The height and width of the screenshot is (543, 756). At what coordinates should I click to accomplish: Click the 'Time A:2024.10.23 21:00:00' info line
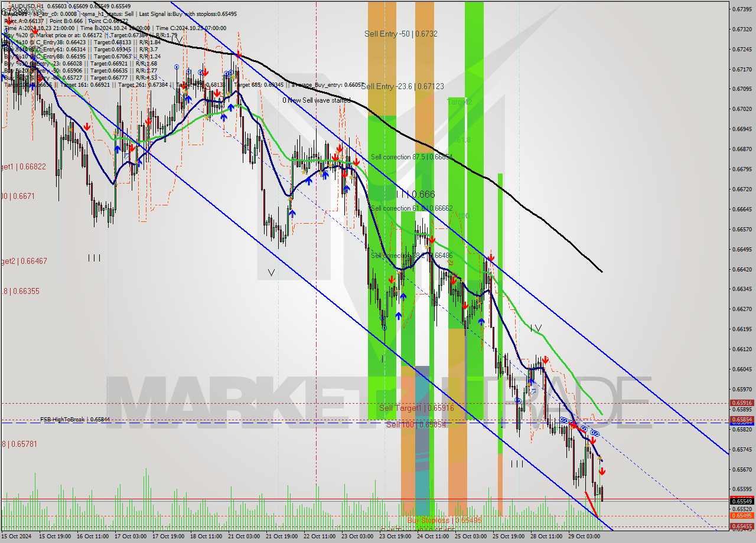click(40, 28)
